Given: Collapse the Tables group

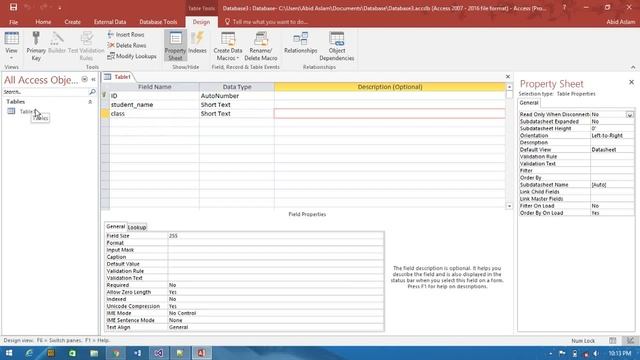Looking at the screenshot, I should point(90,102).
